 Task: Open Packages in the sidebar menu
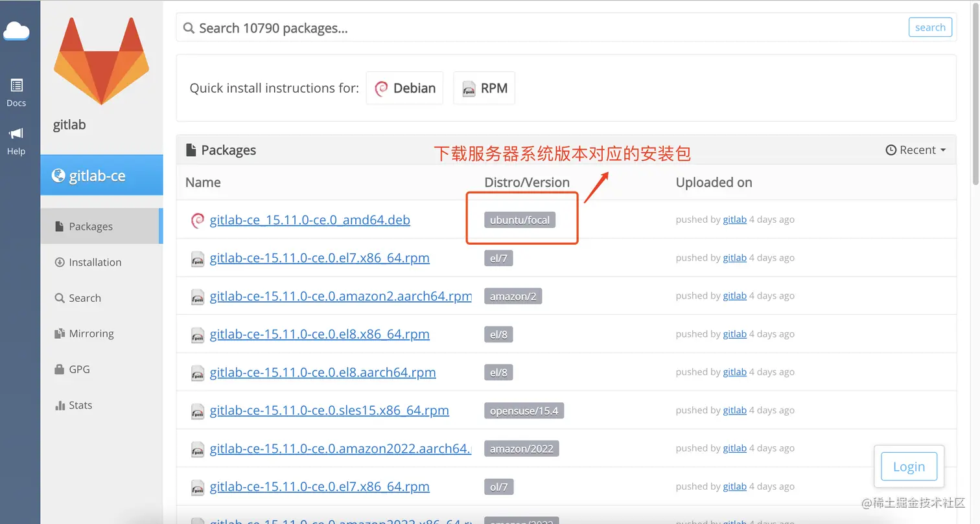tap(100, 226)
